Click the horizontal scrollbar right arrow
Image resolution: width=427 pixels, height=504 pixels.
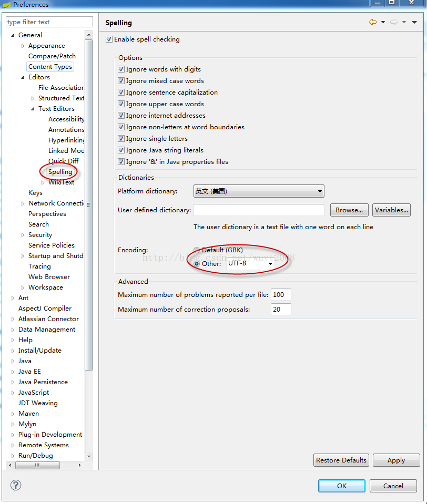[79, 465]
